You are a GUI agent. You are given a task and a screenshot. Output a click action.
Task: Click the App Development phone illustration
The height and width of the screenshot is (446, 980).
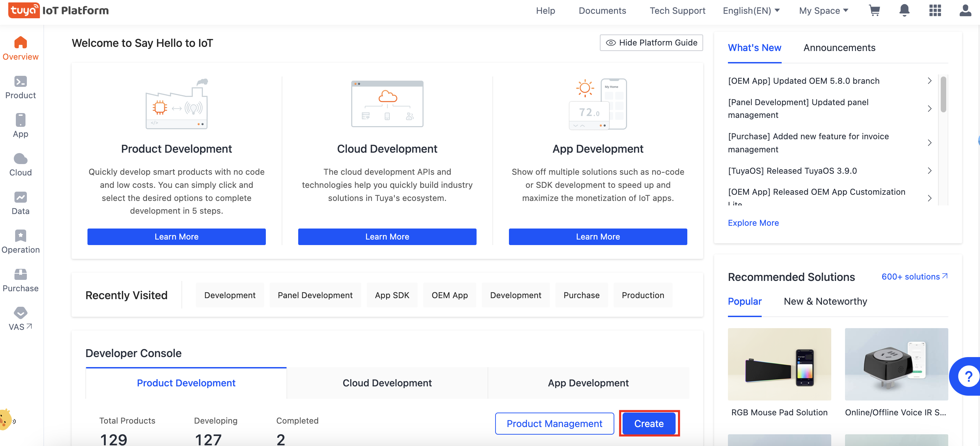598,104
